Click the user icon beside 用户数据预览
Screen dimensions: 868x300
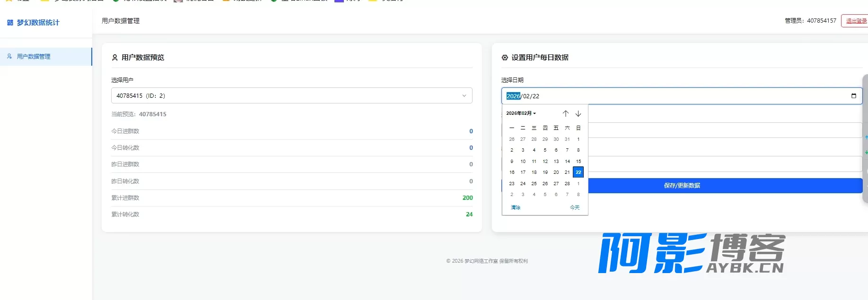pyautogui.click(x=114, y=58)
